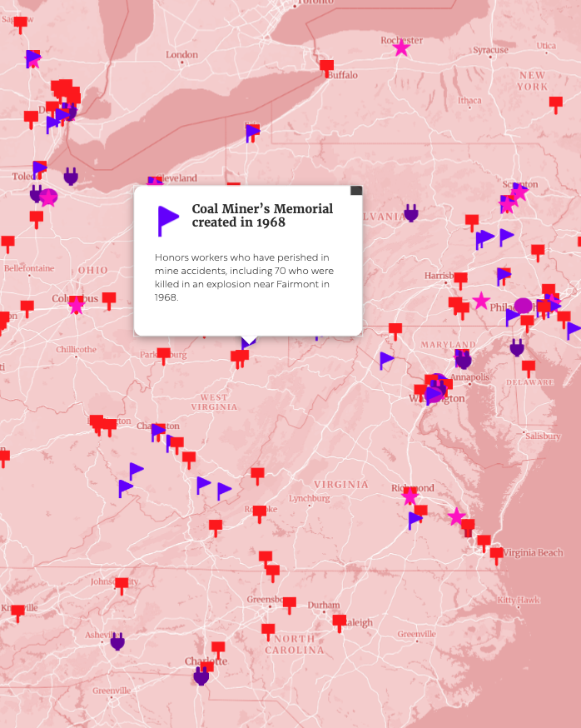Select the purple plug marker near Asheville
Image resolution: width=581 pixels, height=728 pixels.
click(117, 641)
